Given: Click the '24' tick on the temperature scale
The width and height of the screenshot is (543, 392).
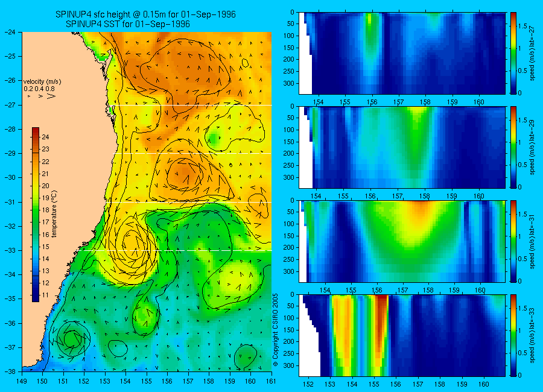Looking at the screenshot, I should click(x=45, y=137).
